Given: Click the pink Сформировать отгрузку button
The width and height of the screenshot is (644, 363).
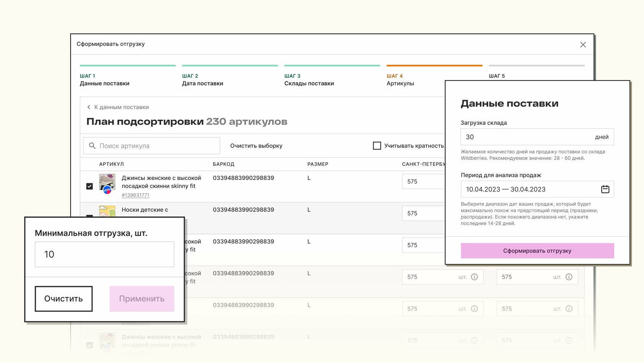Looking at the screenshot, I should (x=537, y=251).
